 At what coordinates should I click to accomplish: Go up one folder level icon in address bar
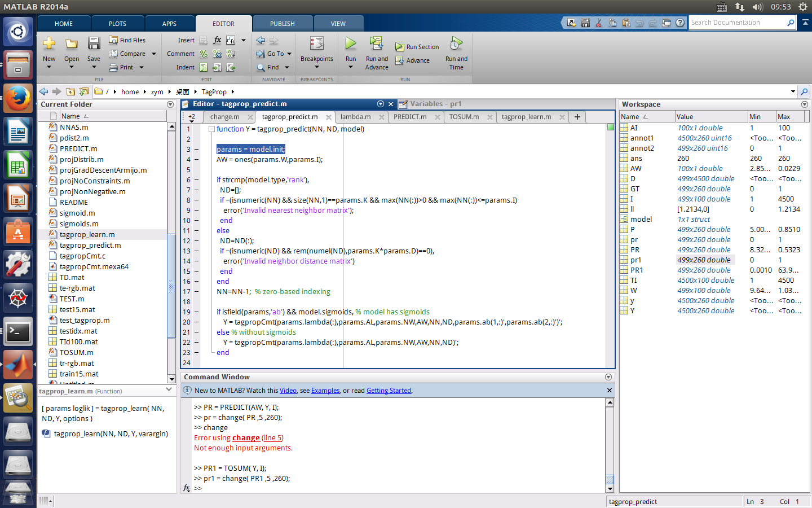70,91
